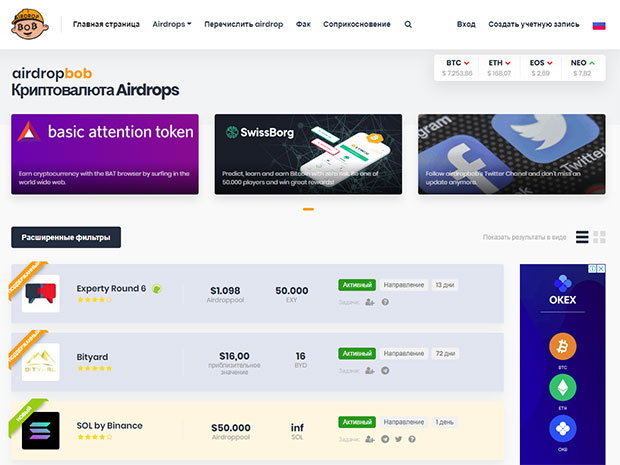Open the basic attention token banner

[105, 154]
